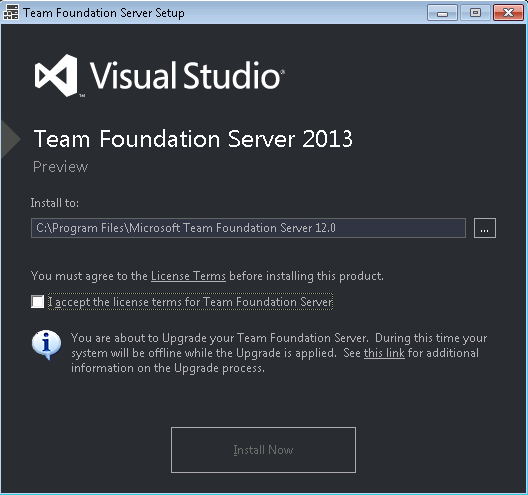
Task: Click the Team Foundation Server title bar icon
Action: pyautogui.click(x=11, y=12)
